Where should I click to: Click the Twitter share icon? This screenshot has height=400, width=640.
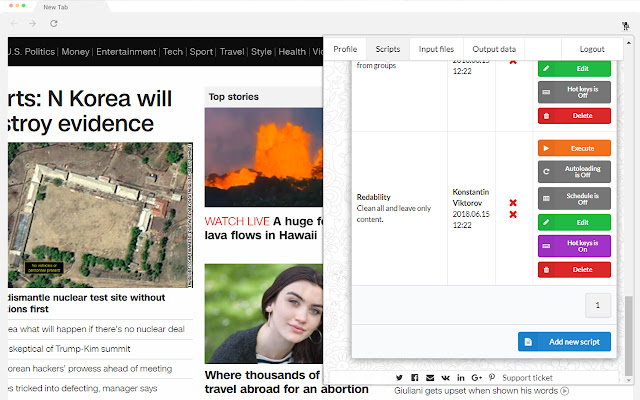(x=400, y=377)
